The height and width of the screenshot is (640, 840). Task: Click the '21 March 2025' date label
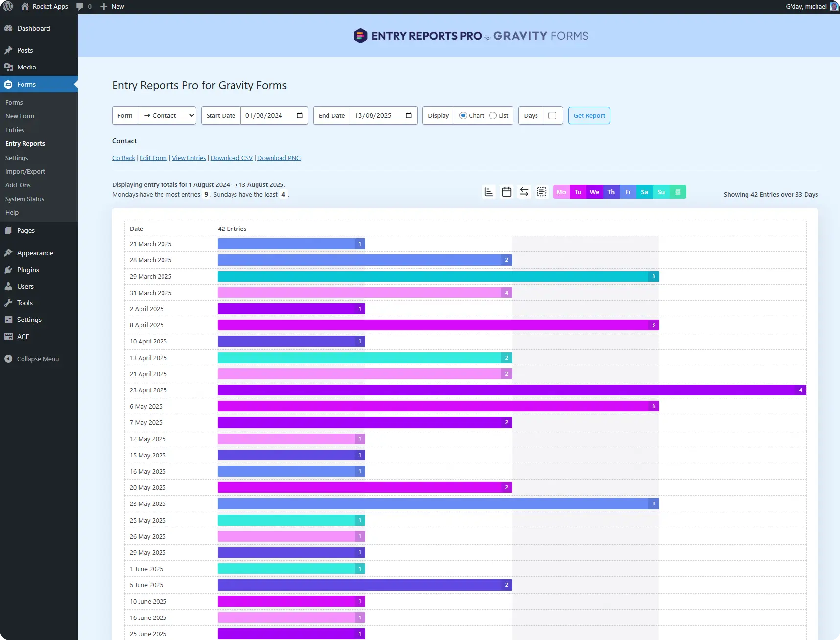coord(150,244)
